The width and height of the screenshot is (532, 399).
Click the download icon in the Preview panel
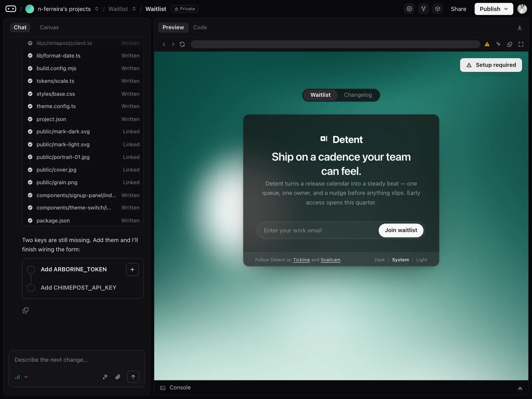pos(520,28)
